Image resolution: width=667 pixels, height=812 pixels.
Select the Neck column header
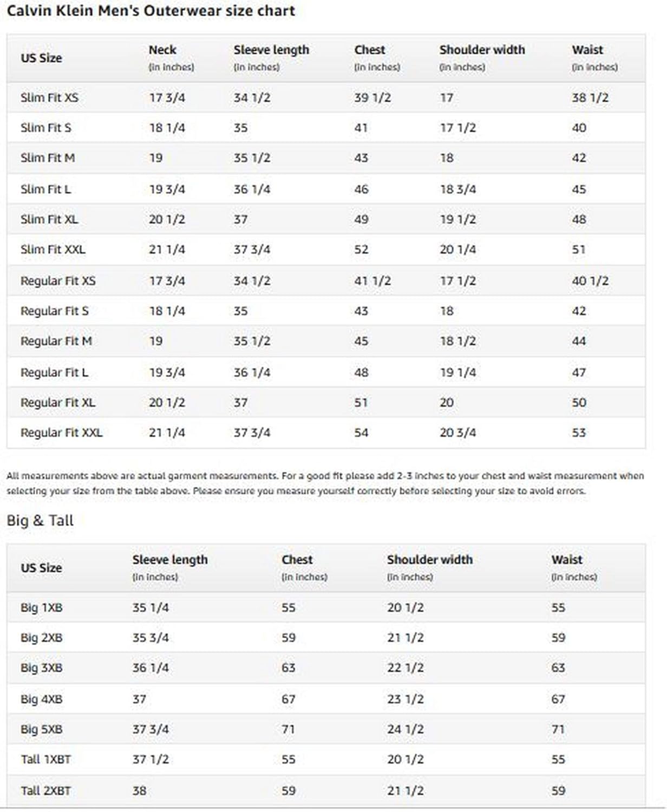tap(162, 50)
